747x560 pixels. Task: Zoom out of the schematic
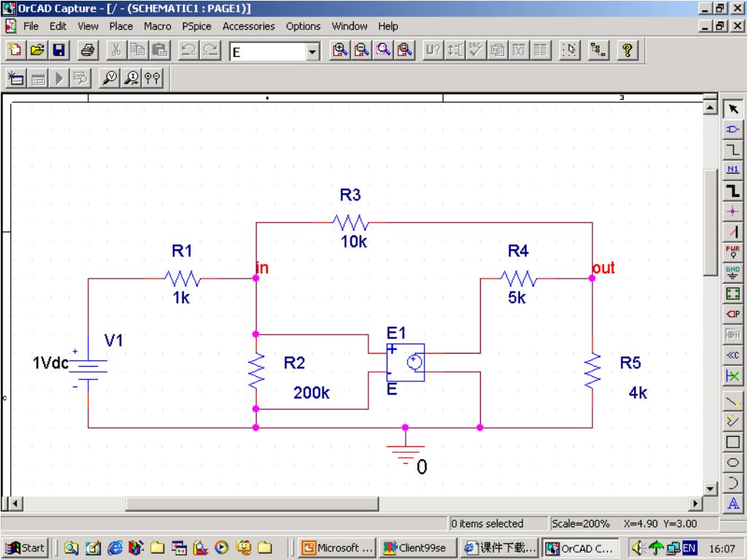[361, 50]
